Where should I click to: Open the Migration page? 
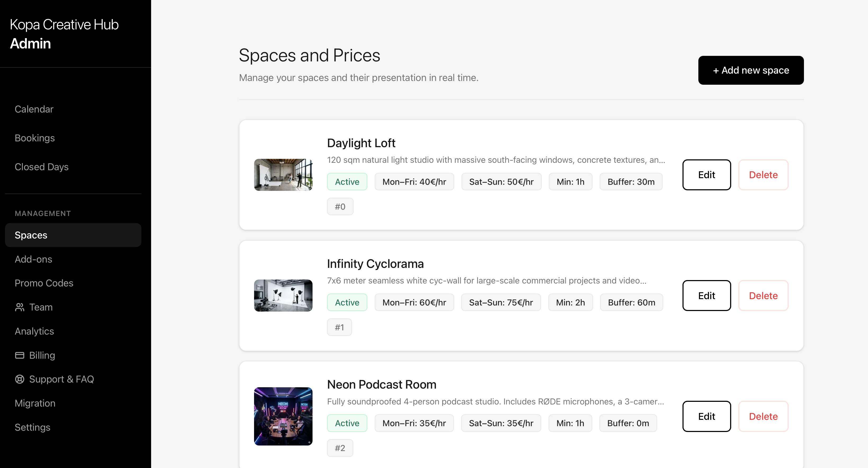(x=35, y=403)
